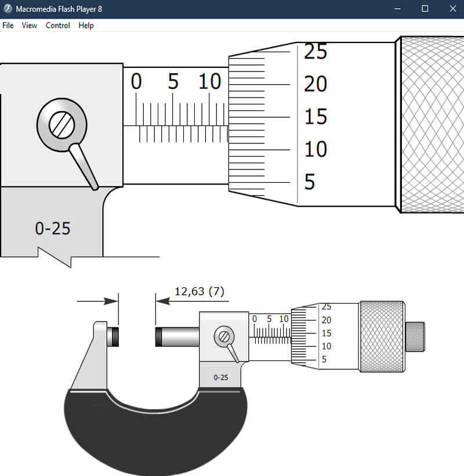Image resolution: width=464 pixels, height=476 pixels.
Task: Click the Flash Player title bar icon
Action: click(x=8, y=9)
